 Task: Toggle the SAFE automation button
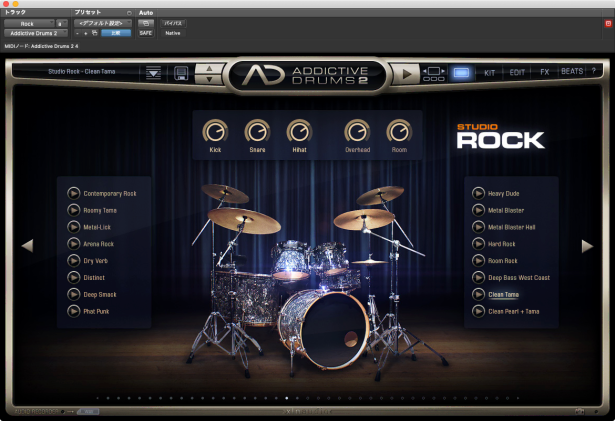pos(146,33)
